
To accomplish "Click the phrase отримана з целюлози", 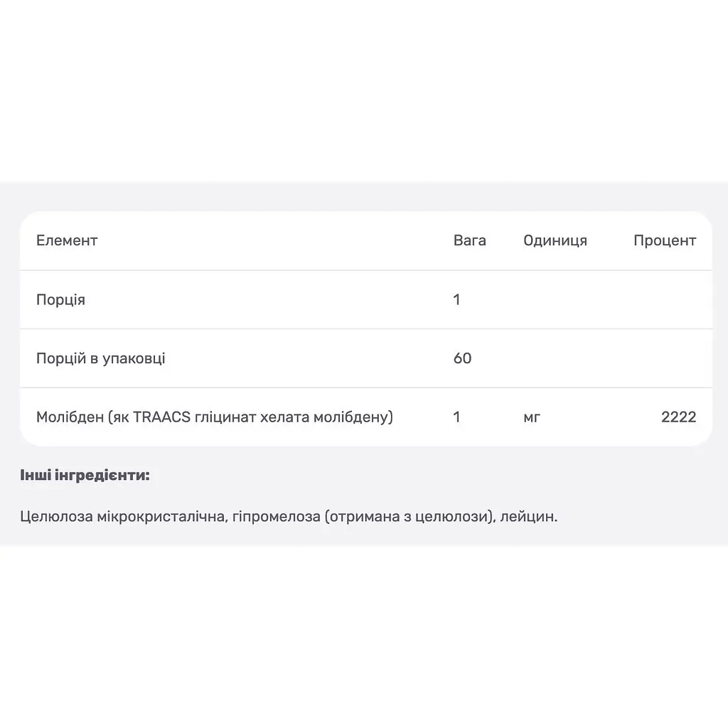I will [409, 516].
